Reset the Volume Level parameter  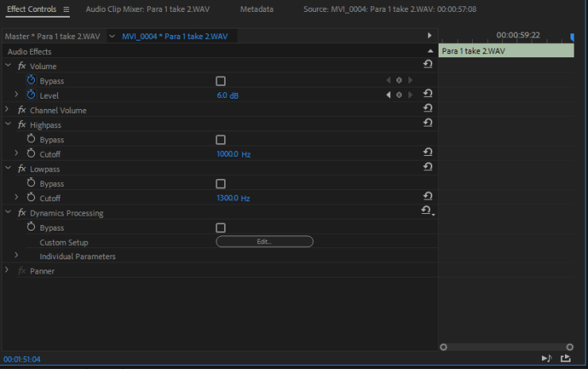(427, 93)
